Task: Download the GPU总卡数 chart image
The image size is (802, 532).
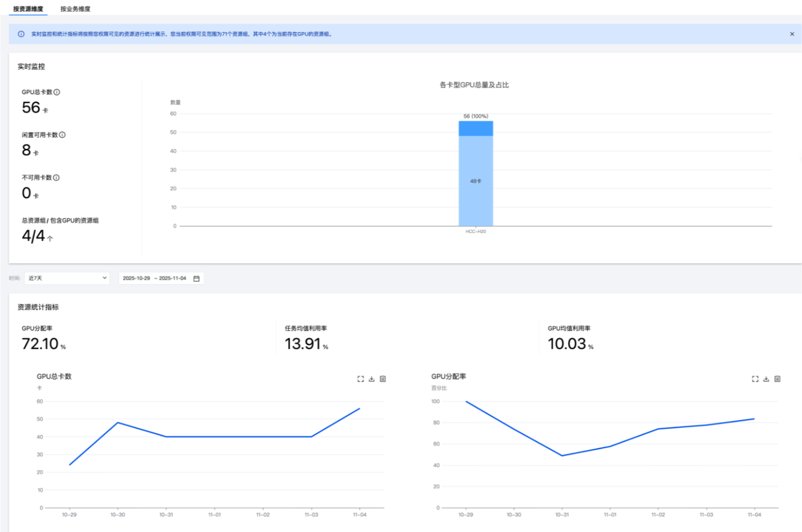Action: point(371,379)
